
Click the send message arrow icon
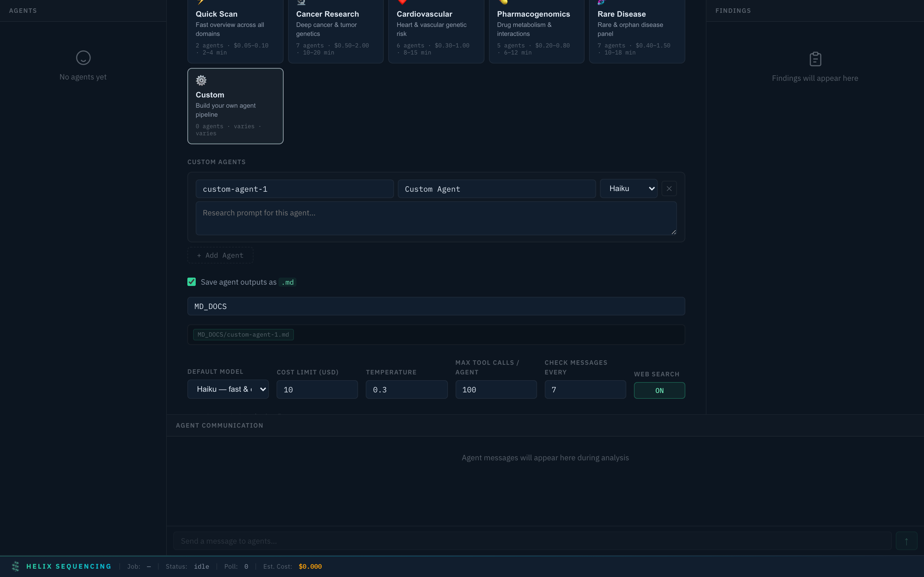tap(906, 540)
